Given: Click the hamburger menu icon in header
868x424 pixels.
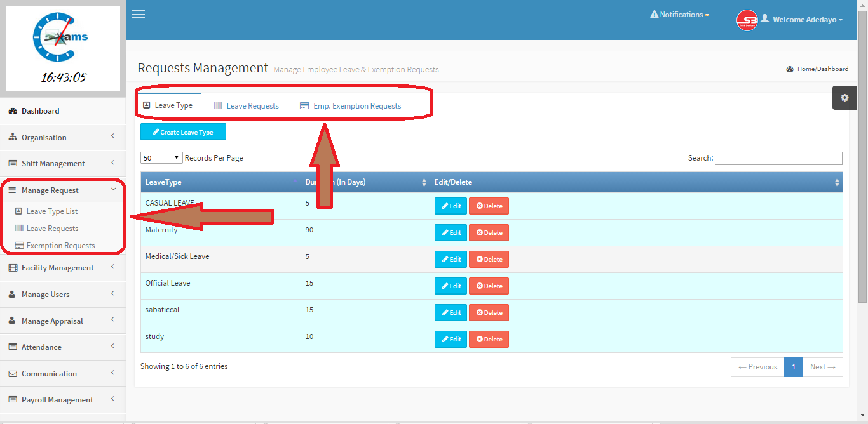Looking at the screenshot, I should click(139, 15).
